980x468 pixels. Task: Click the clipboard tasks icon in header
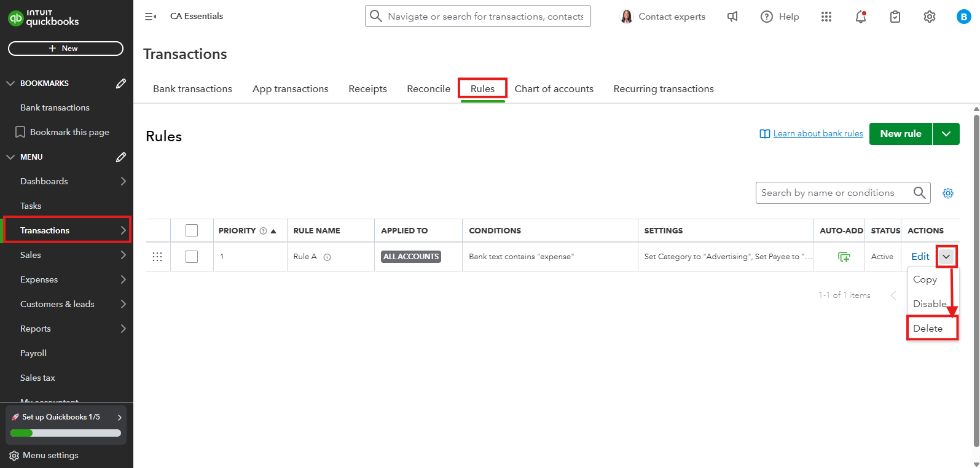pyautogui.click(x=895, y=17)
